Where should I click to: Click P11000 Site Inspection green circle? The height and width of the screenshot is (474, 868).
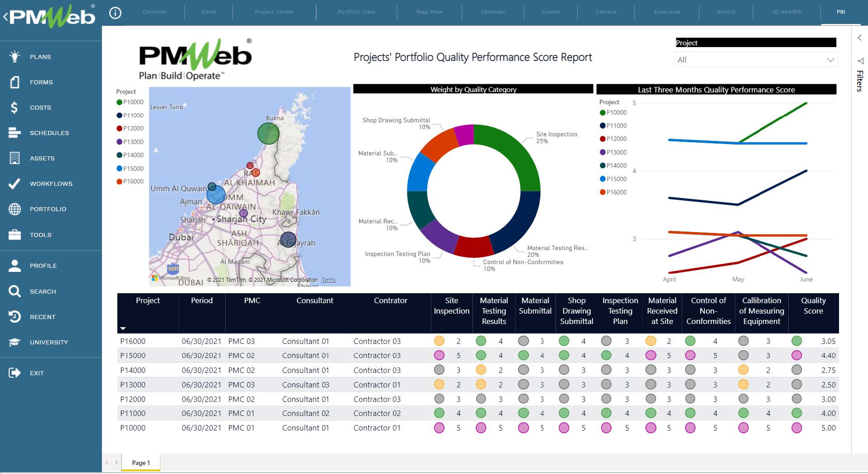coord(439,413)
